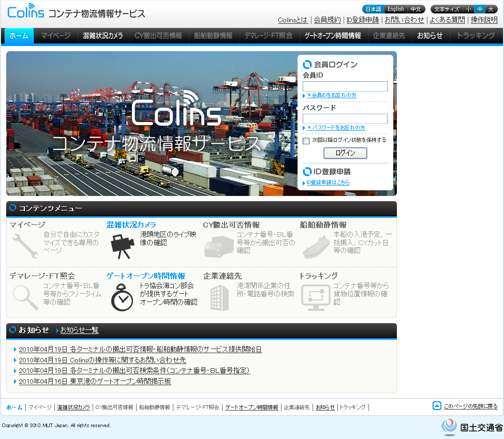Viewport: 504px width, 439px height.
Task: Click the stopwatch icon for ゲートオープン時間情報
Action: pos(122,297)
